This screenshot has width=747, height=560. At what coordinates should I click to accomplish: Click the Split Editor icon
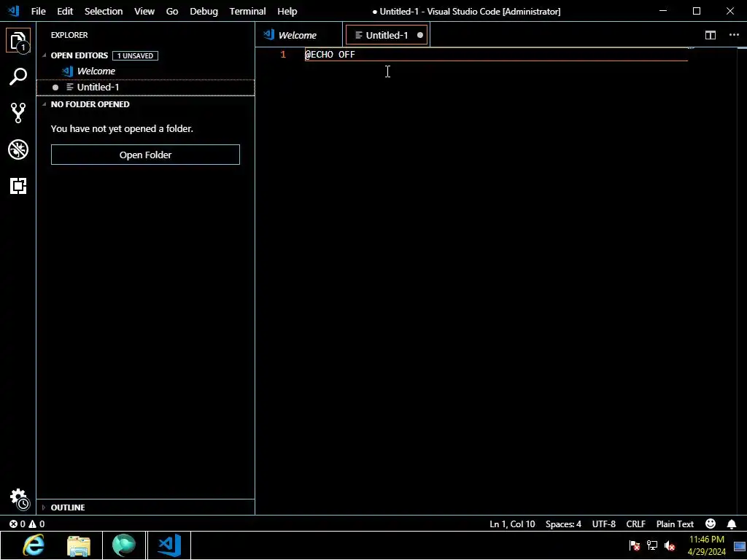pyautogui.click(x=711, y=35)
